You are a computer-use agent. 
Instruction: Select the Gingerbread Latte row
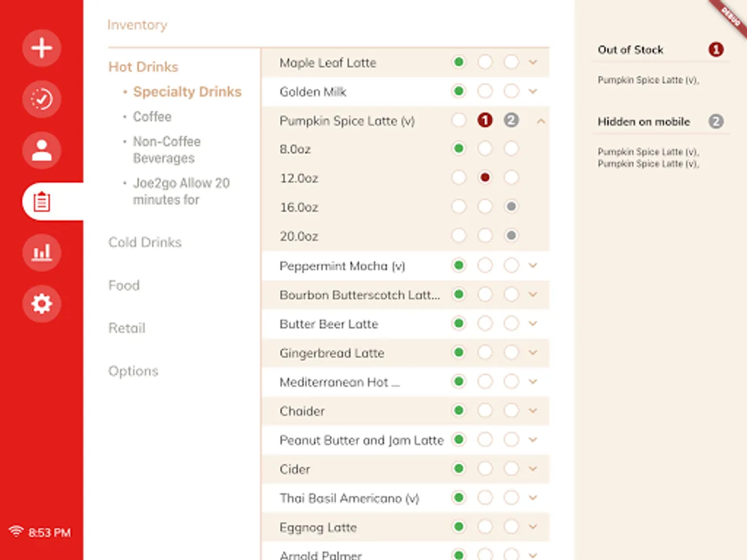pos(332,353)
